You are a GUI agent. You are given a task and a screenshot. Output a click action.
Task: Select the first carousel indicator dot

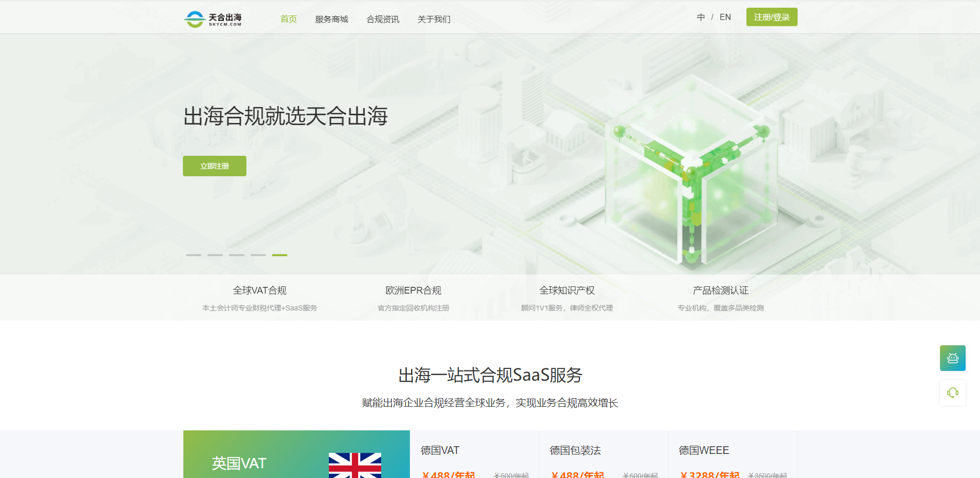pyautogui.click(x=193, y=255)
